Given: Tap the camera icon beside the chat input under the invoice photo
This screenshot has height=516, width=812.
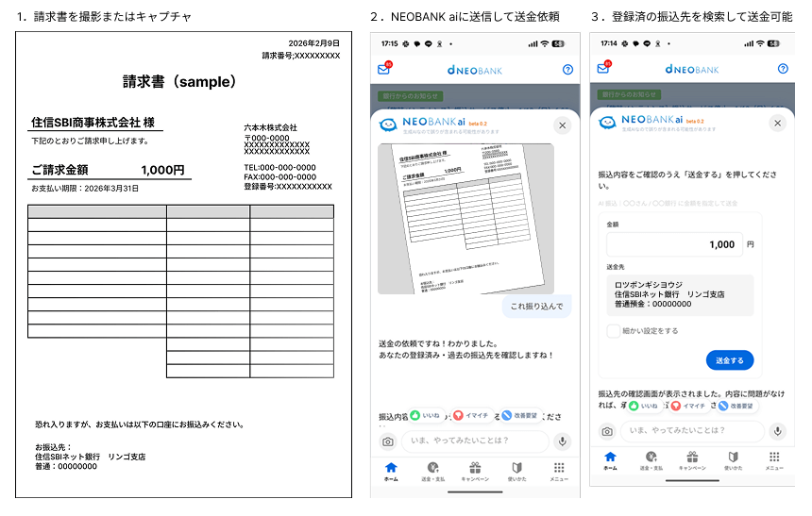Looking at the screenshot, I should [x=387, y=441].
